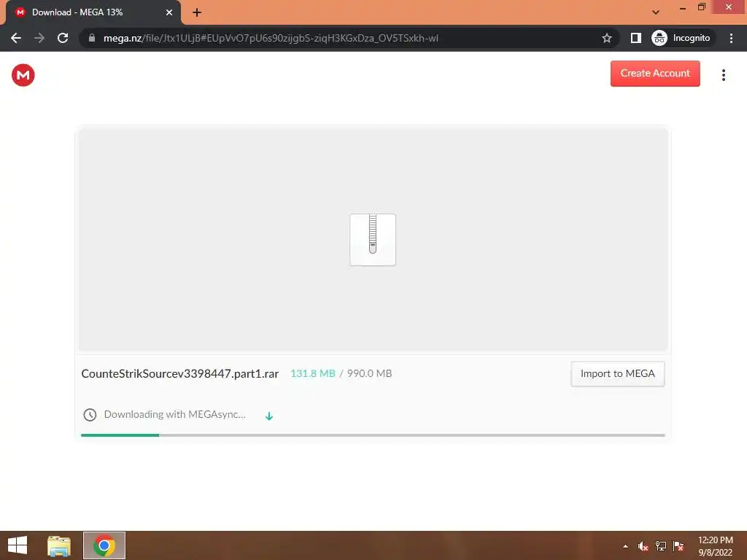Screen dimensions: 747x560
Task: Click the network tray icon
Action: pos(661,546)
